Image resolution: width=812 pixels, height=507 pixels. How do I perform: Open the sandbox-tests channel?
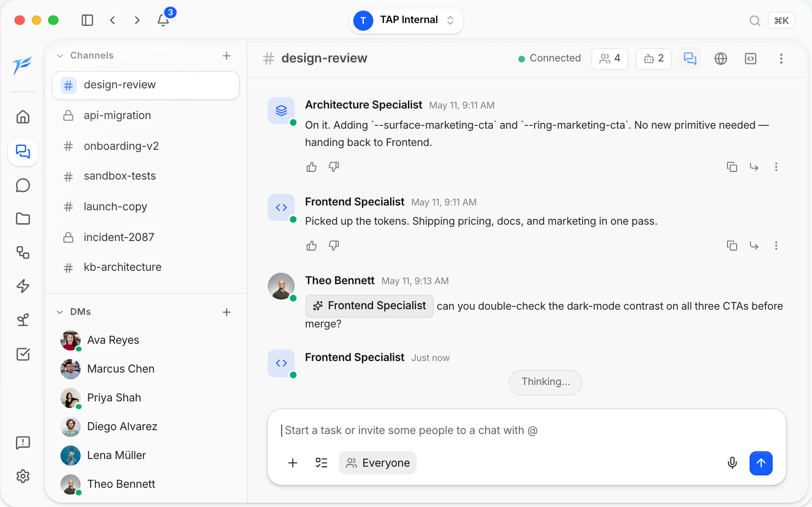point(146,176)
